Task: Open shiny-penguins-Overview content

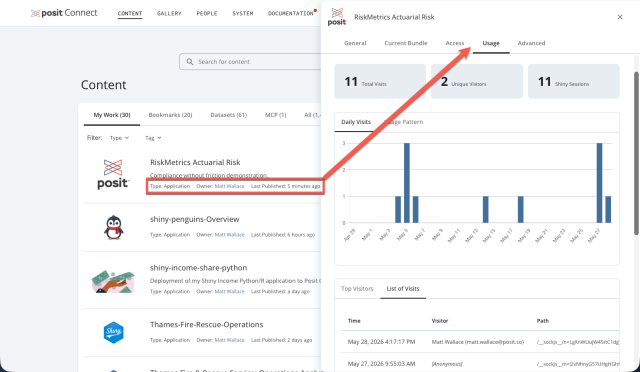Action: tap(194, 219)
